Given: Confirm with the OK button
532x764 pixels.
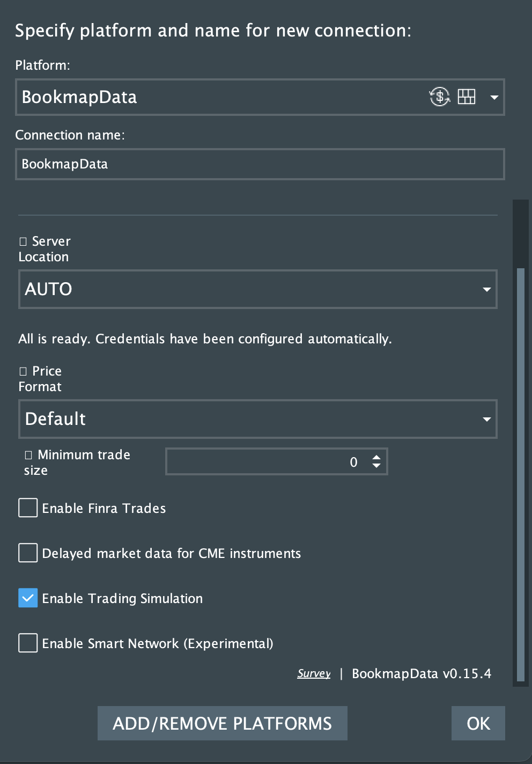Looking at the screenshot, I should pos(478,723).
